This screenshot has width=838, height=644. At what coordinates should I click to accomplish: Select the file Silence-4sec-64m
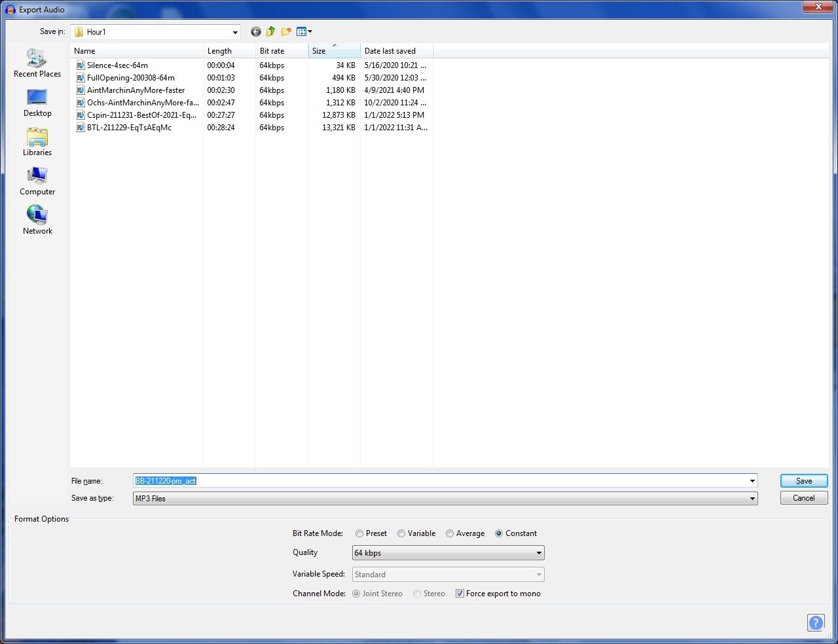117,65
